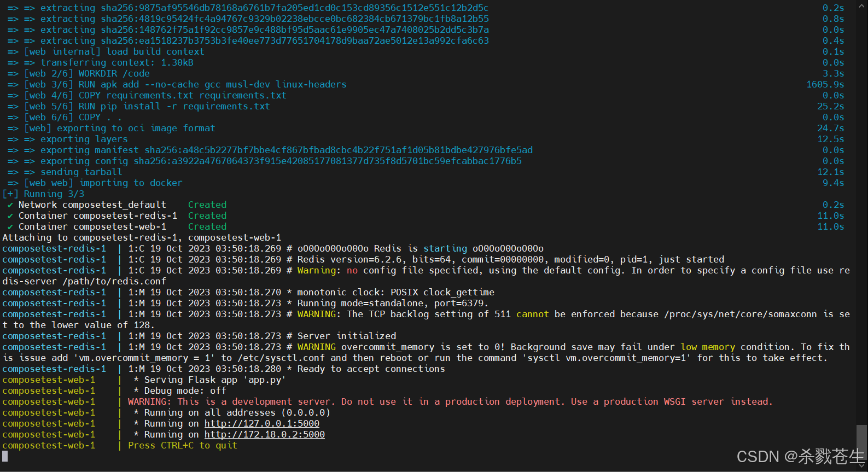Click the '25.2s' pip install duration
Image resolution: width=868 pixels, height=472 pixels.
click(831, 106)
